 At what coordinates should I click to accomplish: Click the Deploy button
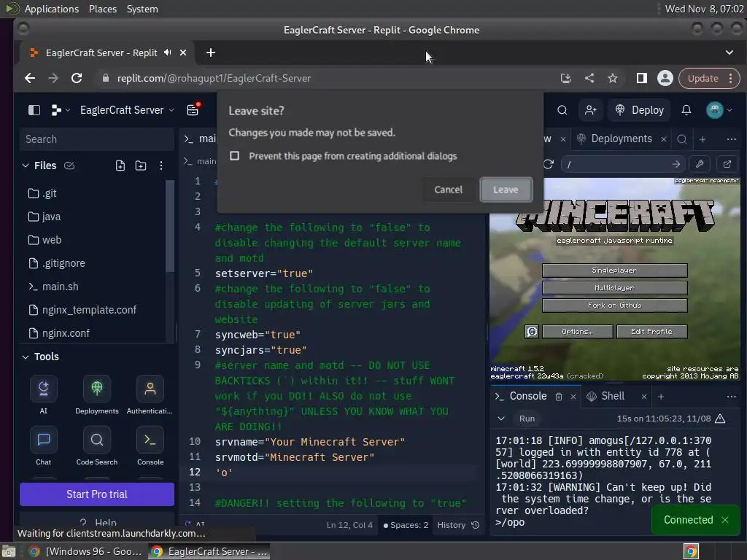click(x=639, y=110)
